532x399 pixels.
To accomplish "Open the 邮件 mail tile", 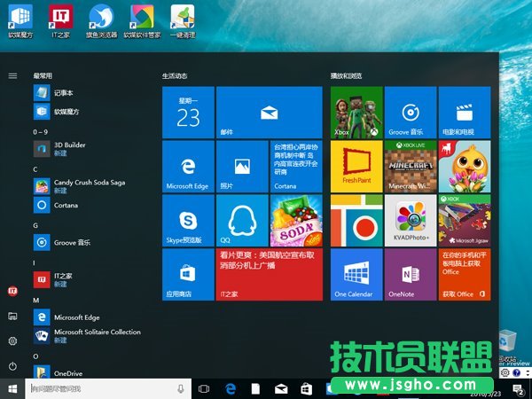I will point(269,113).
